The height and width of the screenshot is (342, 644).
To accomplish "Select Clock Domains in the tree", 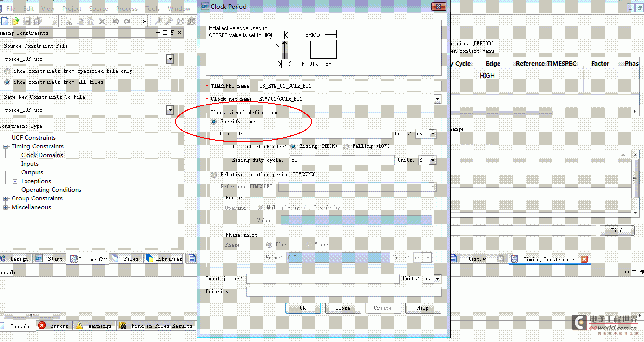I will (42, 155).
